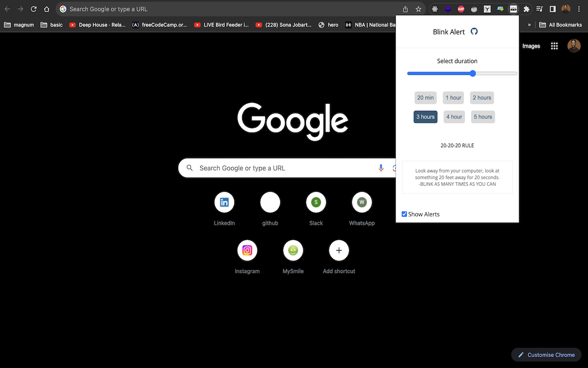Expand hidden bookmarks overflow chevron

coord(530,25)
